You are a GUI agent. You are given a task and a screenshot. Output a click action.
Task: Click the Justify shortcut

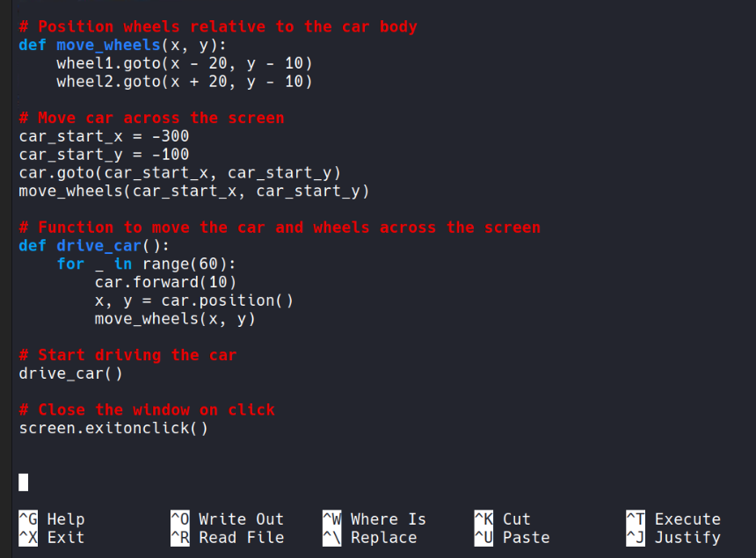674,538
